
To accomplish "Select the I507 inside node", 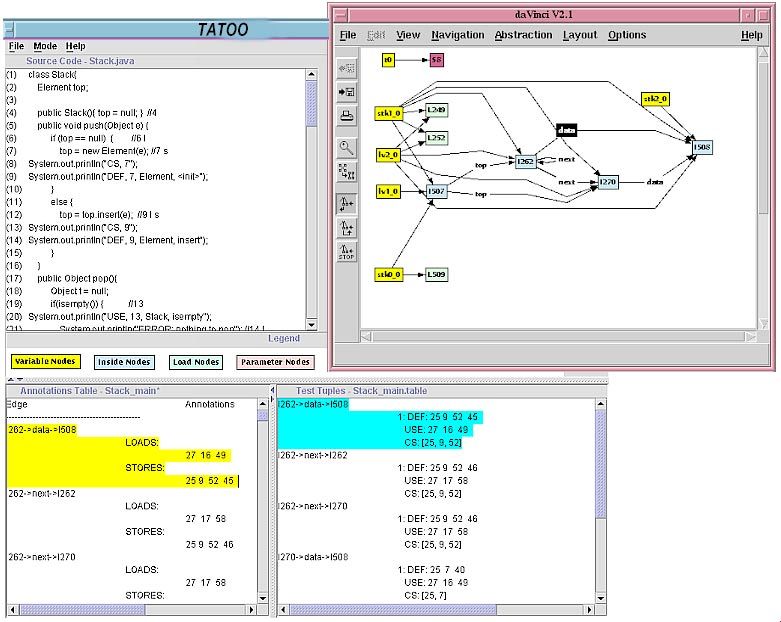I will tap(436, 191).
